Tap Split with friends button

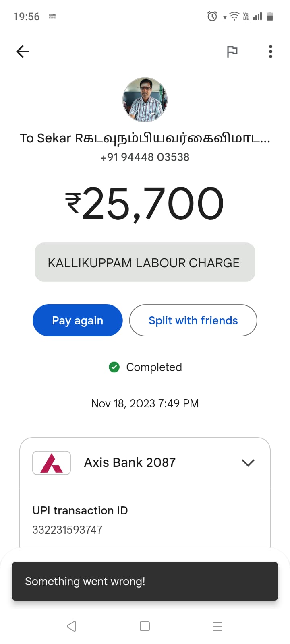(x=193, y=320)
